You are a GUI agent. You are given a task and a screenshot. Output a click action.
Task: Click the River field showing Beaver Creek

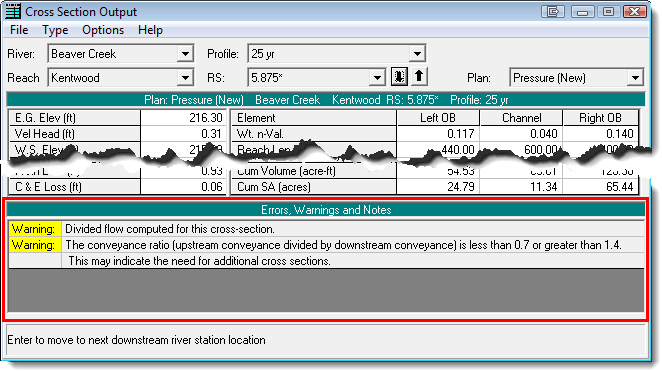coord(120,54)
